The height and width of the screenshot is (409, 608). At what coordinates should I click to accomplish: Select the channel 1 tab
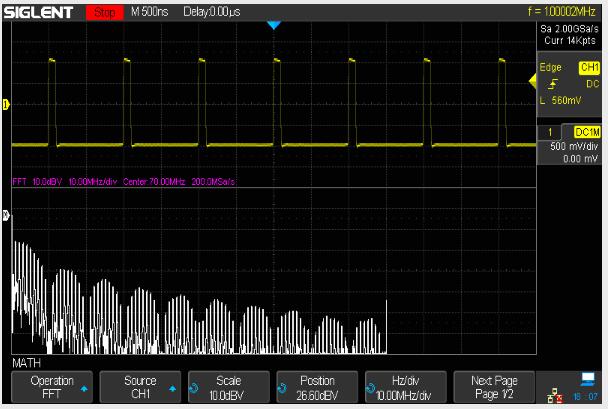(549, 132)
